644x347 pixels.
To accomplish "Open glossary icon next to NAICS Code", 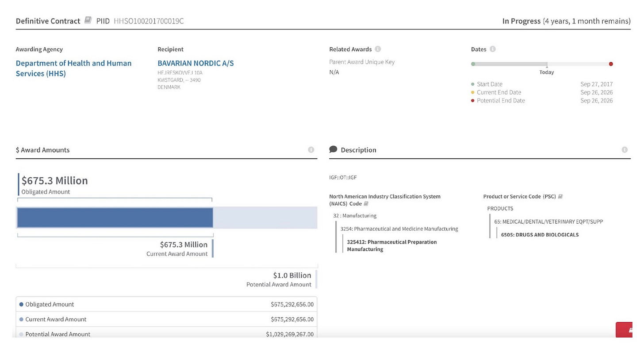I will (x=366, y=204).
